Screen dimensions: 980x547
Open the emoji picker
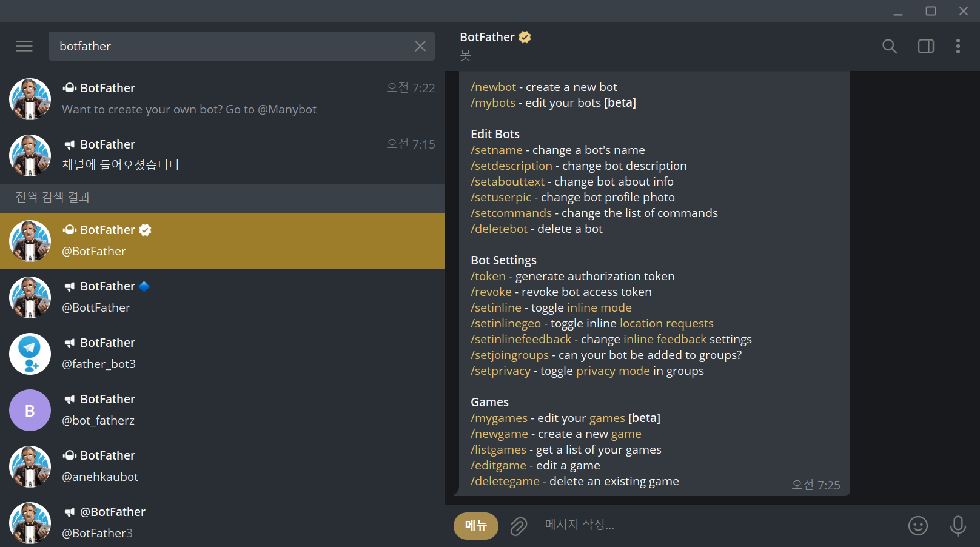coord(918,526)
